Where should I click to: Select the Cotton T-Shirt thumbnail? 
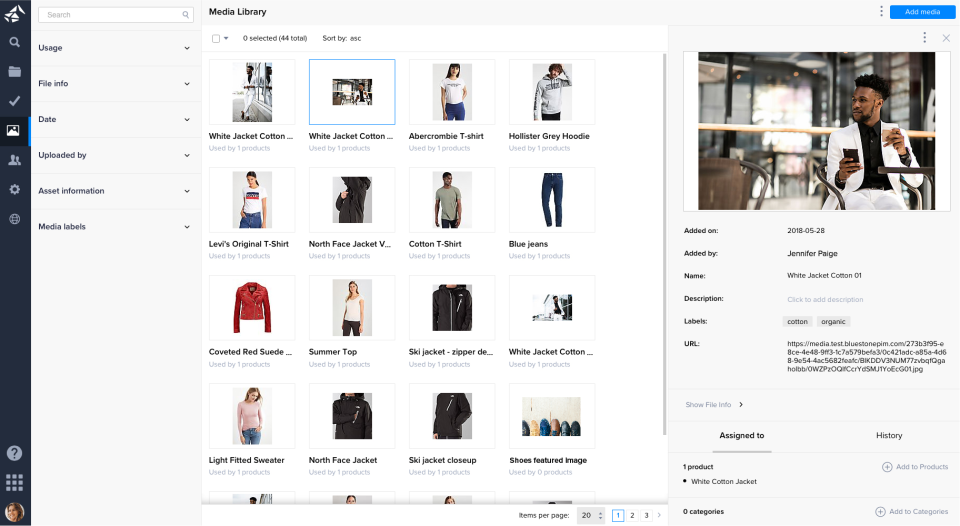(x=452, y=200)
